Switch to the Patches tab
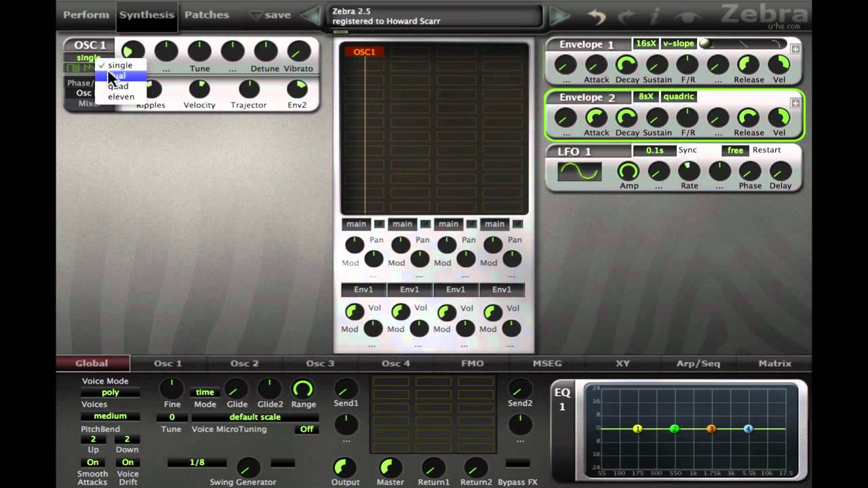The height and width of the screenshot is (488, 868). (x=207, y=15)
